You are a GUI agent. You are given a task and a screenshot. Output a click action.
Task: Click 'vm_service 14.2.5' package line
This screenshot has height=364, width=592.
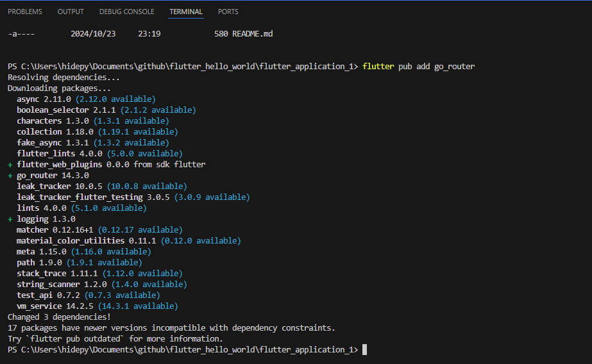coord(97,307)
